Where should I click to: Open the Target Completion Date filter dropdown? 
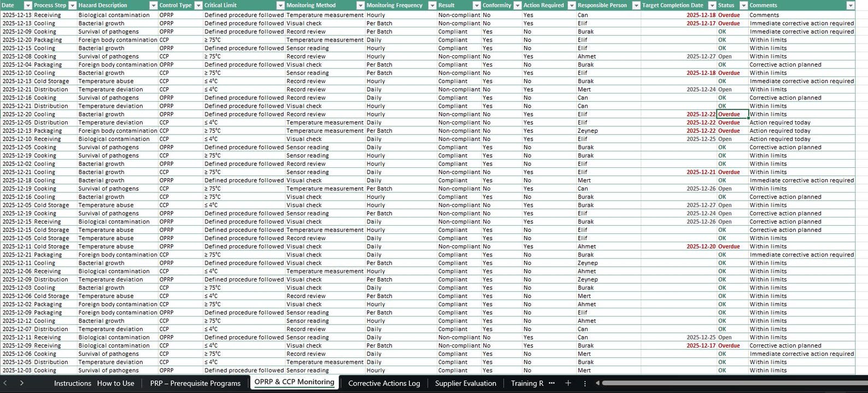click(712, 5)
